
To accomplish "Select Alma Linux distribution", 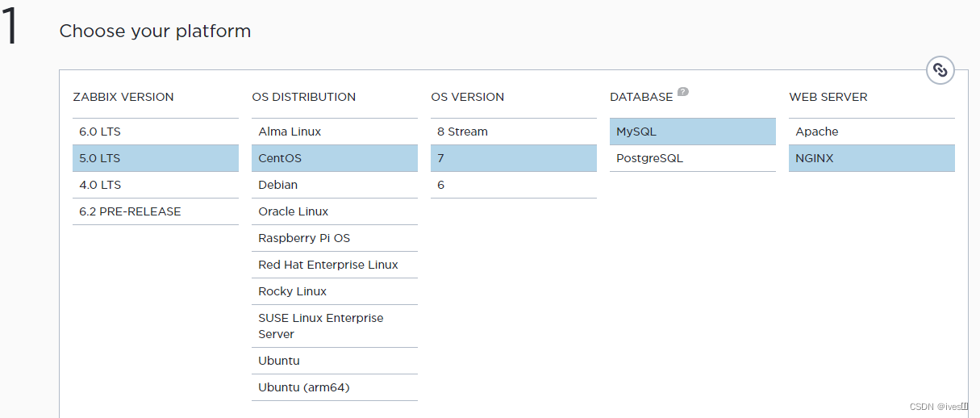I will pyautogui.click(x=334, y=132).
